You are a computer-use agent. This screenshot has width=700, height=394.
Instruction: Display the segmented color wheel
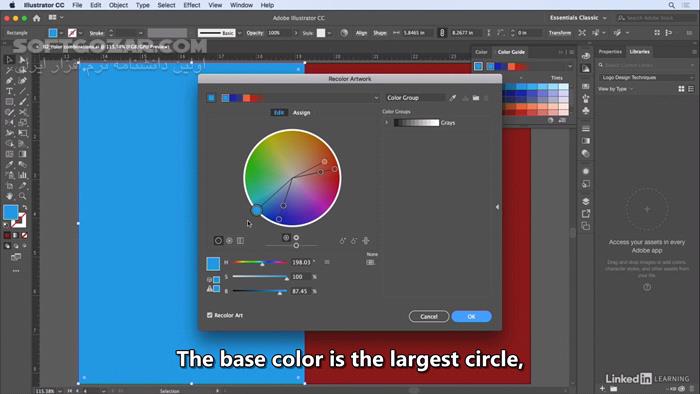pyautogui.click(x=229, y=241)
